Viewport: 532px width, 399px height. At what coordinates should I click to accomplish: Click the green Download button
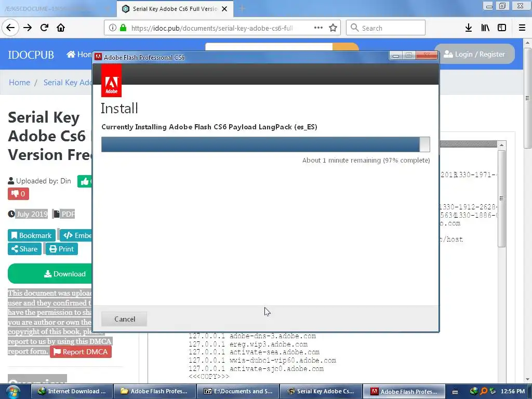[50, 274]
